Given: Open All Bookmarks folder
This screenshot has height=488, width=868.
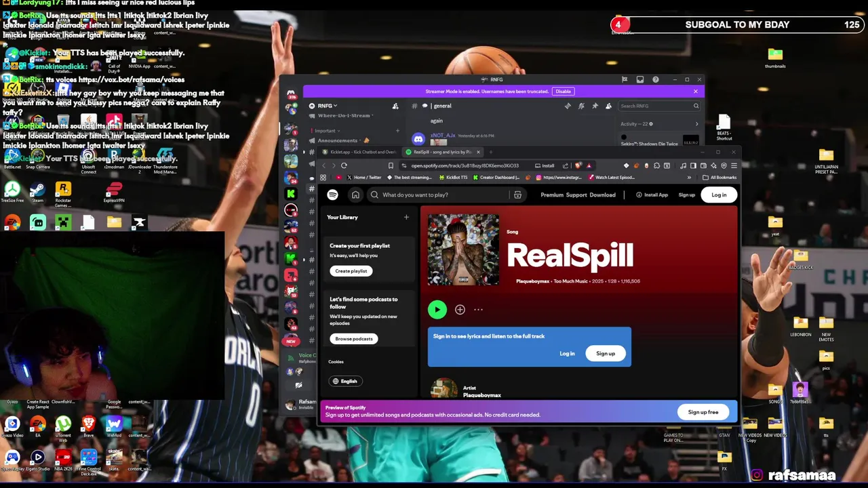Looking at the screenshot, I should (719, 178).
